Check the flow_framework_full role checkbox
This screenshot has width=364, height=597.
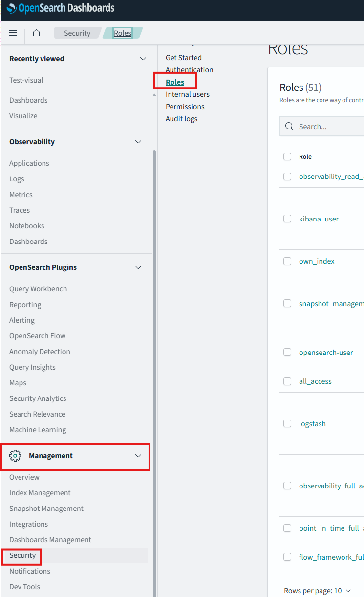coord(287,557)
